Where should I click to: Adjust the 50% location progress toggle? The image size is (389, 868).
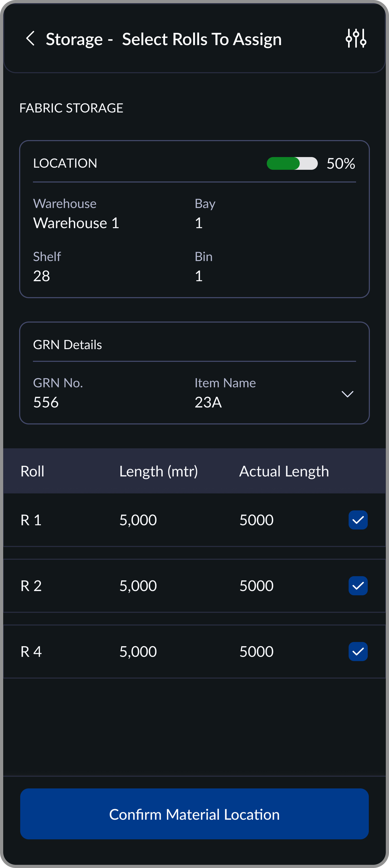click(x=292, y=164)
